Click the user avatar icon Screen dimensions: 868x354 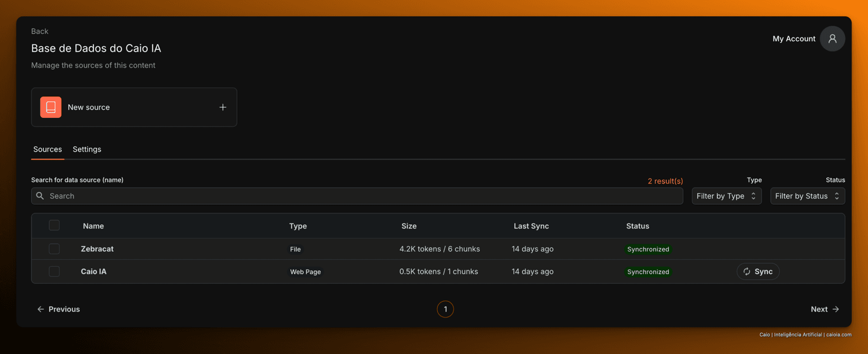tap(832, 39)
